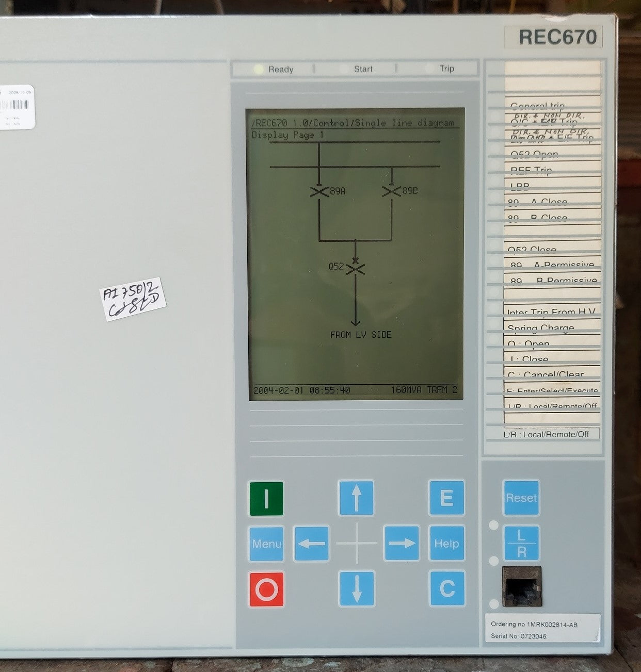Tap the Help key
Viewport: 641px width, 672px height.
click(446, 544)
